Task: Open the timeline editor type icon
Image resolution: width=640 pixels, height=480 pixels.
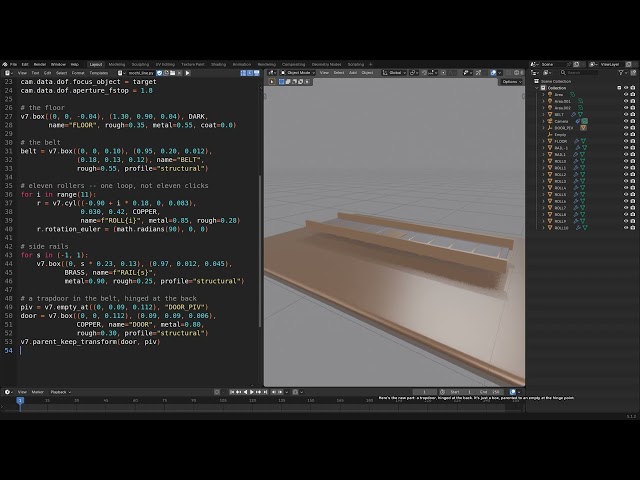Action: click(8, 392)
